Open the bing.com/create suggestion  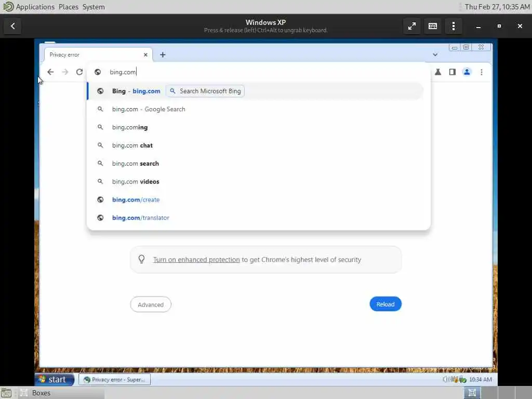pos(255,199)
